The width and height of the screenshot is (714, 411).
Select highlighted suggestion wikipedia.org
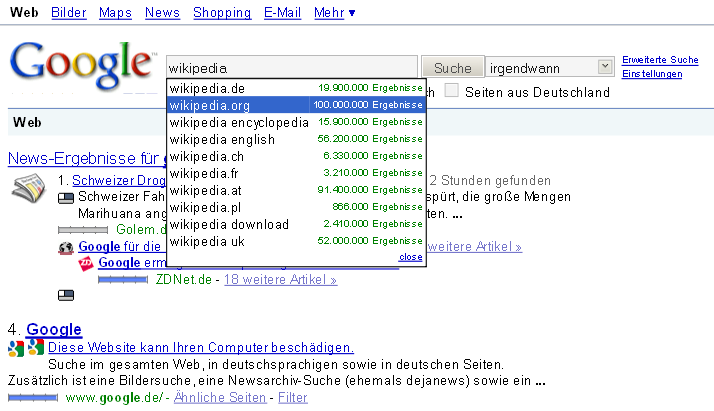pos(296,105)
